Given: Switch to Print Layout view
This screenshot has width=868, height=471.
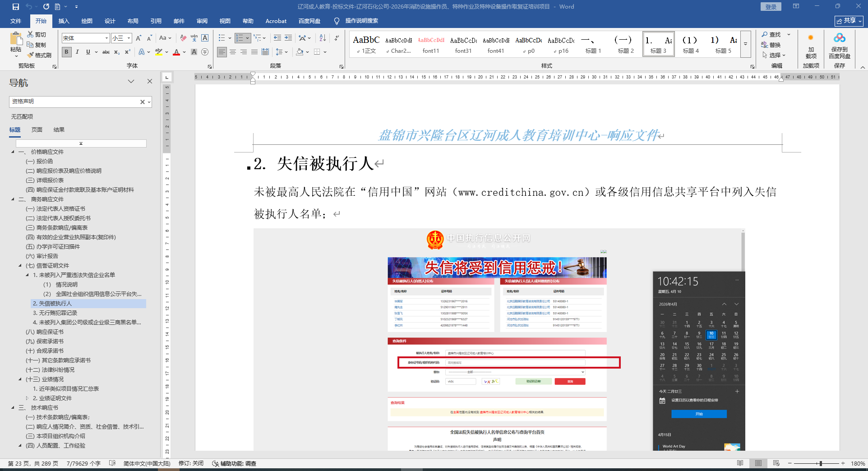Looking at the screenshot, I should point(758,463).
